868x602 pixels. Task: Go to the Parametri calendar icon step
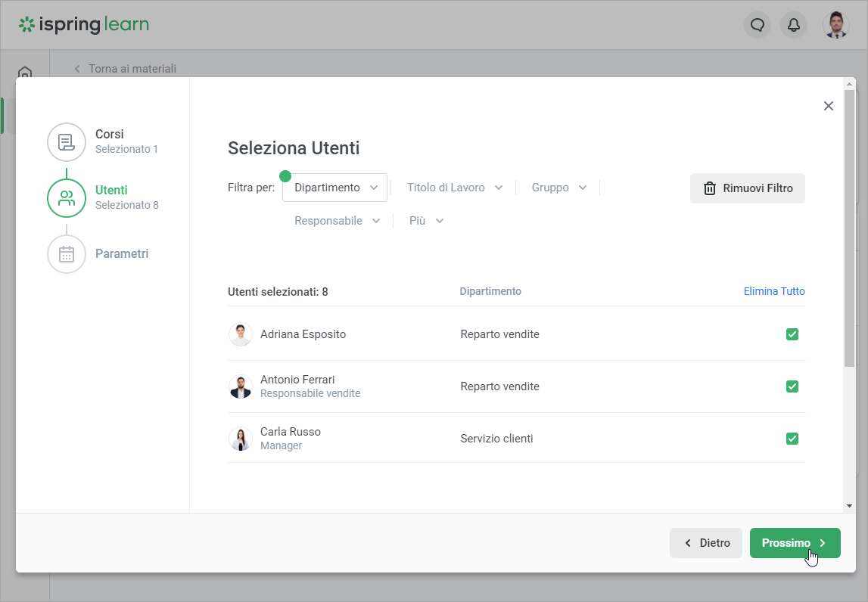click(x=67, y=254)
